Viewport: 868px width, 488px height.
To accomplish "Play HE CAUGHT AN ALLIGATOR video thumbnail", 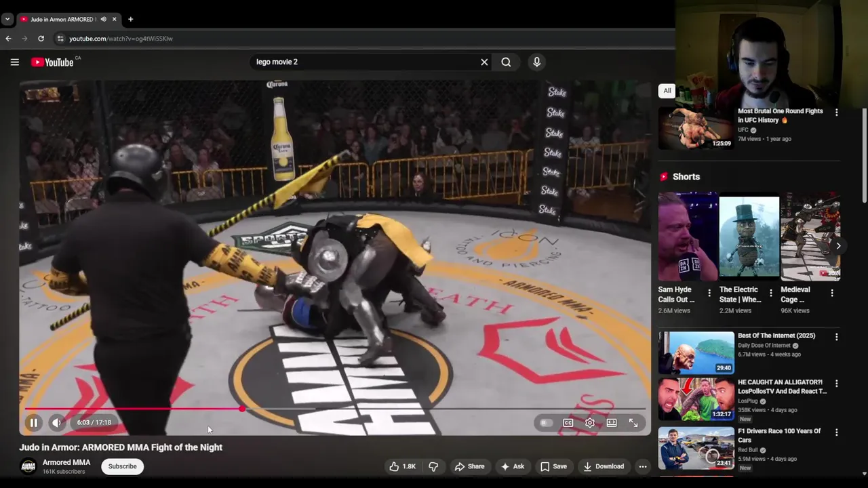I will click(696, 399).
